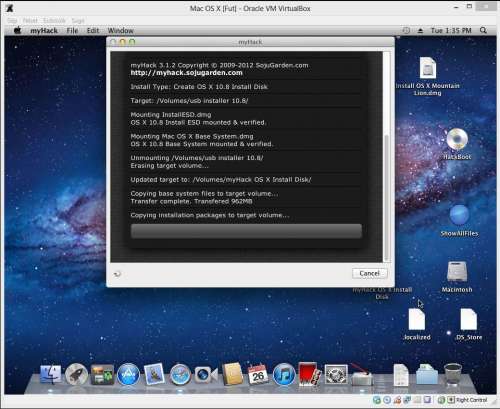Click the Tue 1:35 PM clock
Image resolution: width=500 pixels, height=409 pixels.
[x=451, y=31]
